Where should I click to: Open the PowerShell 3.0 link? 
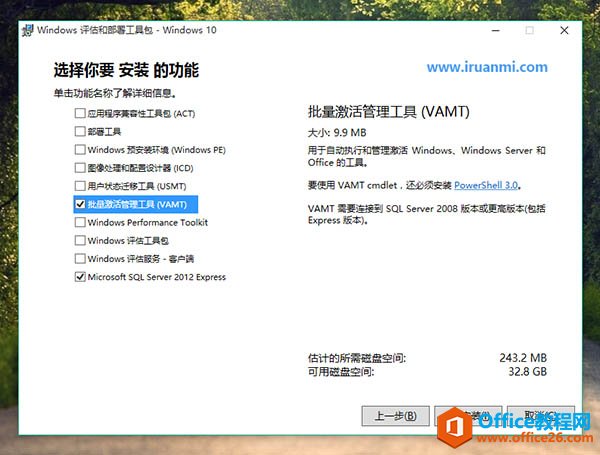coord(486,185)
